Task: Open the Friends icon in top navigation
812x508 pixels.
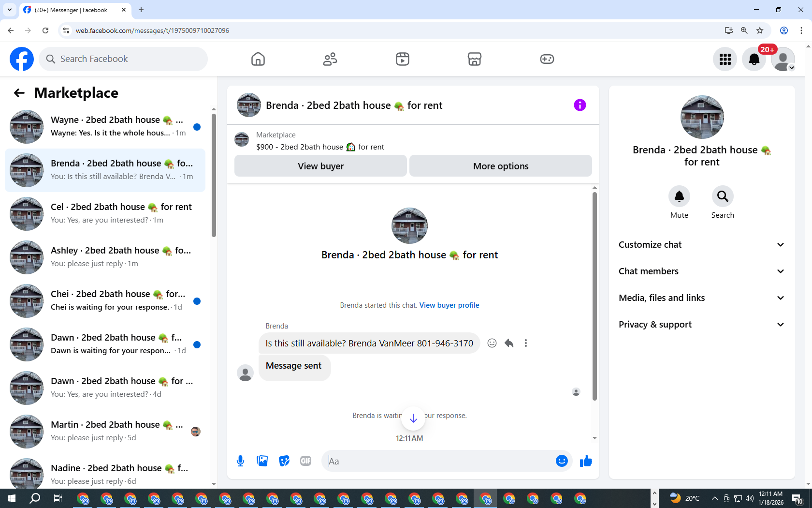Action: click(330, 59)
